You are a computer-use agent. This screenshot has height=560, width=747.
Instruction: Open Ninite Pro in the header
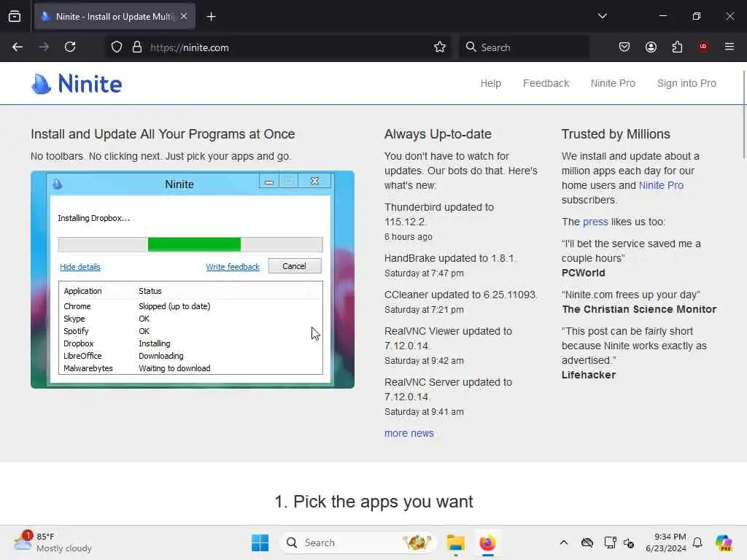tap(613, 83)
